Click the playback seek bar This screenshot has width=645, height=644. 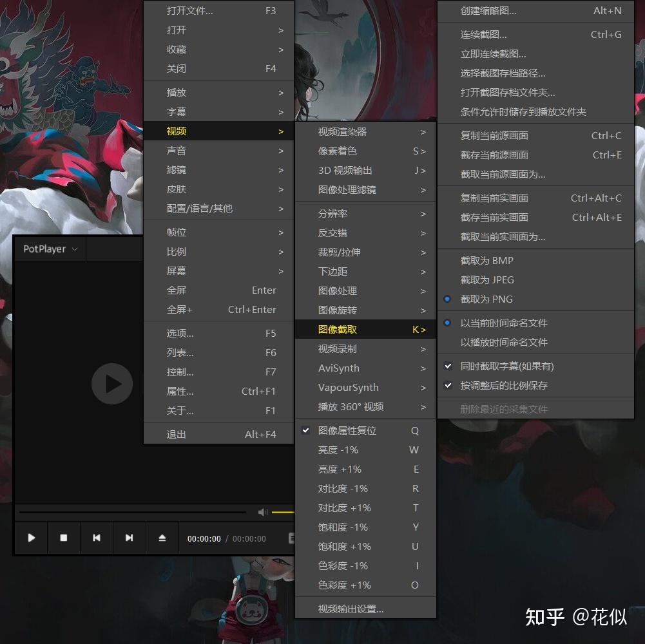133,513
